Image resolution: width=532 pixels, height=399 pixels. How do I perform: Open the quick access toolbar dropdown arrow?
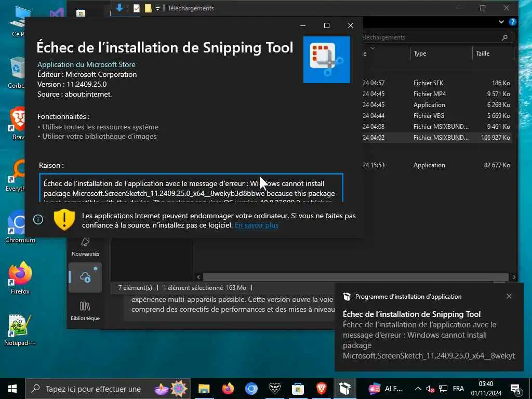click(157, 8)
